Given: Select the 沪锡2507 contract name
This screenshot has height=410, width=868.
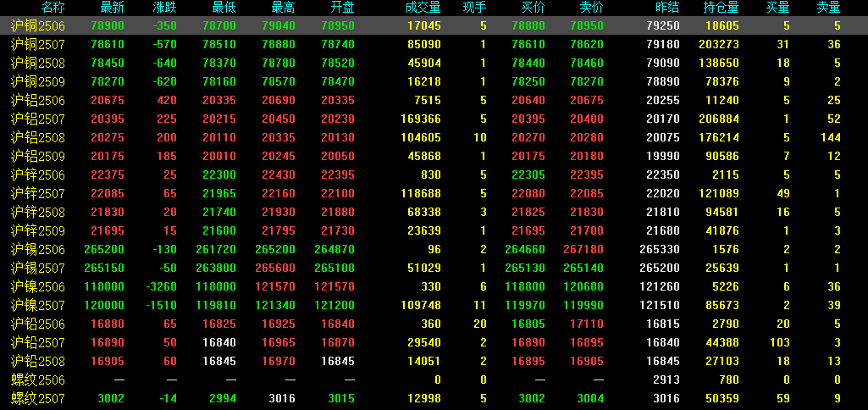Looking at the screenshot, I should tap(37, 269).
